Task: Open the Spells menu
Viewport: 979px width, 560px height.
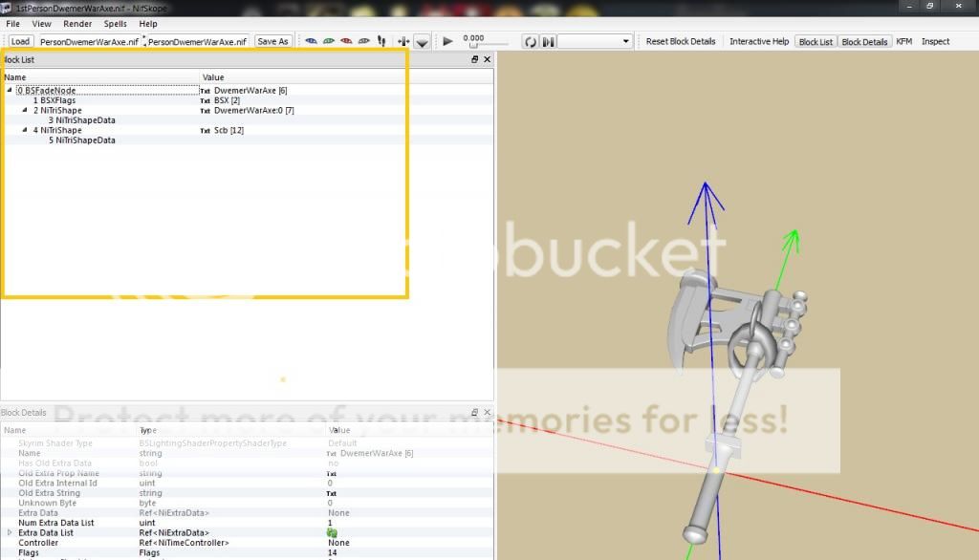Action: pyautogui.click(x=115, y=24)
